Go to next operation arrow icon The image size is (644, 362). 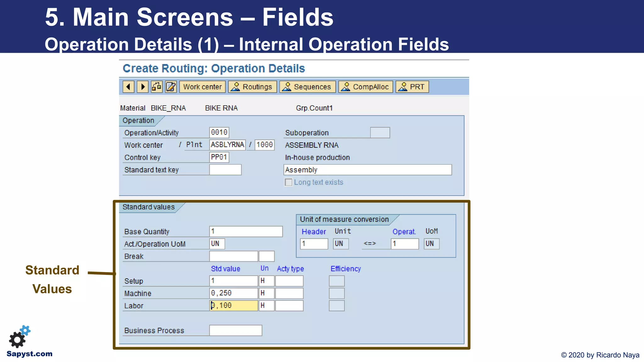[143, 87]
